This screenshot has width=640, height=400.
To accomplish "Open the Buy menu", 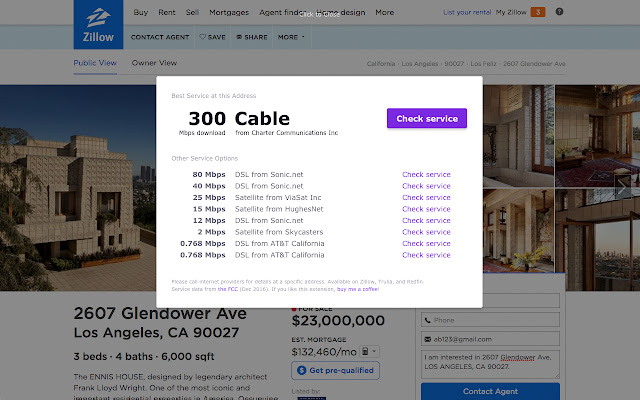I will 140,12.
